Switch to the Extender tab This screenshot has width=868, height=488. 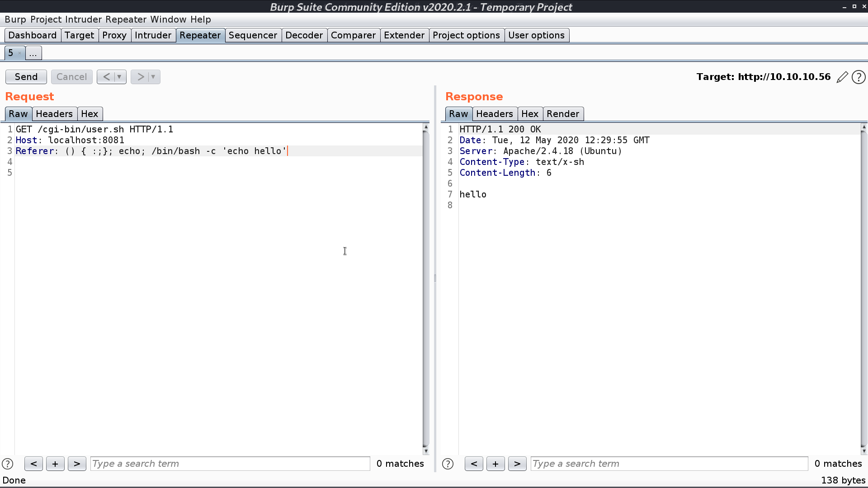click(x=404, y=35)
